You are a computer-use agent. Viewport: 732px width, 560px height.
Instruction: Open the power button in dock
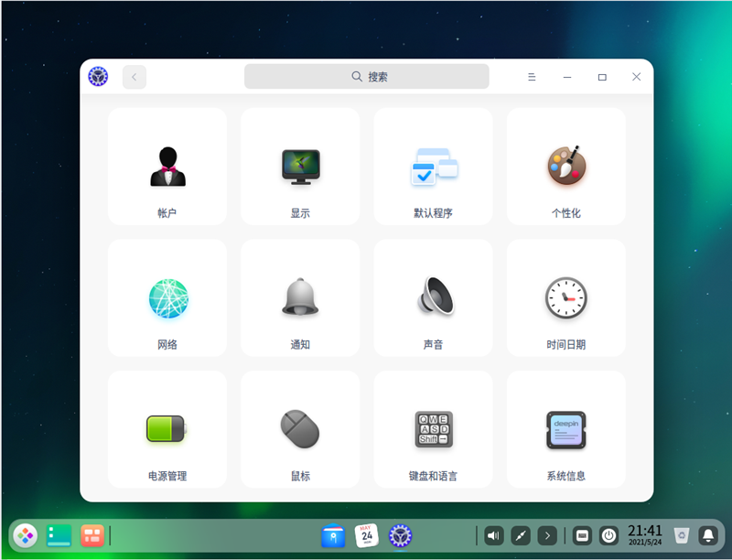tap(608, 535)
